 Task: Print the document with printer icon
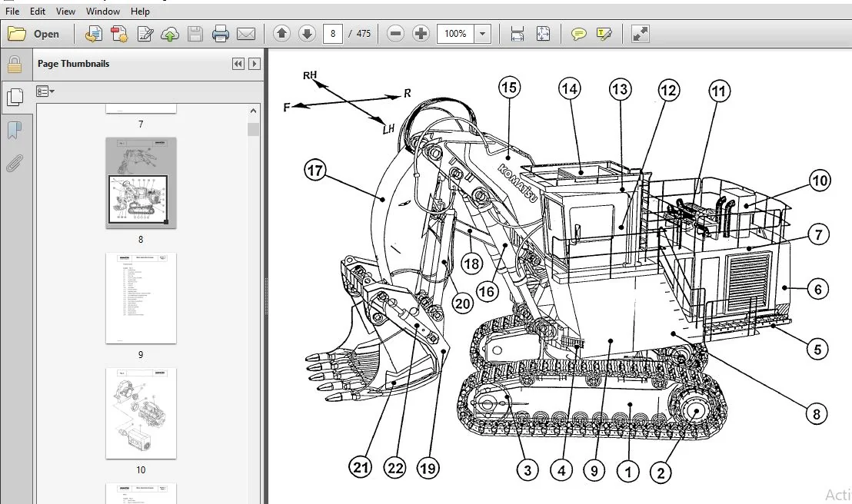coord(220,34)
